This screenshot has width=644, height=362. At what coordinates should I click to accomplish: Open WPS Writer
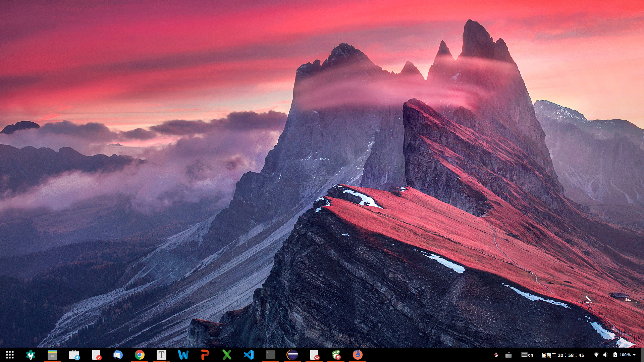[183, 355]
